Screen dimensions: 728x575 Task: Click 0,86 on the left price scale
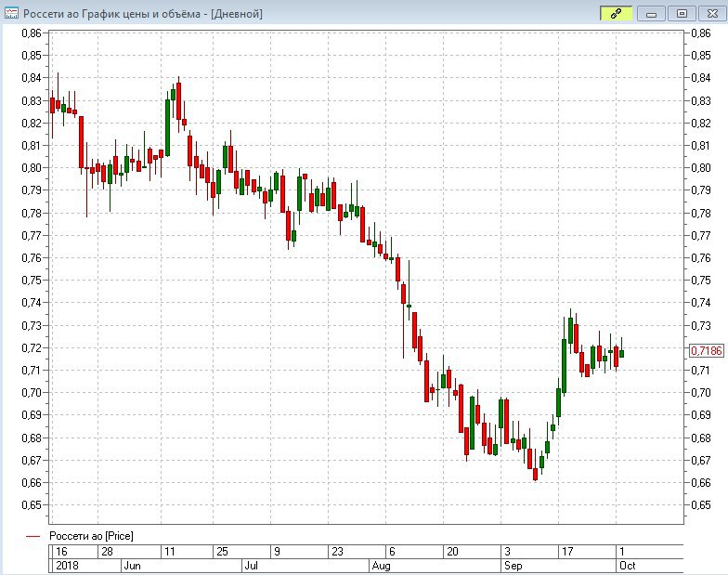tap(32, 33)
